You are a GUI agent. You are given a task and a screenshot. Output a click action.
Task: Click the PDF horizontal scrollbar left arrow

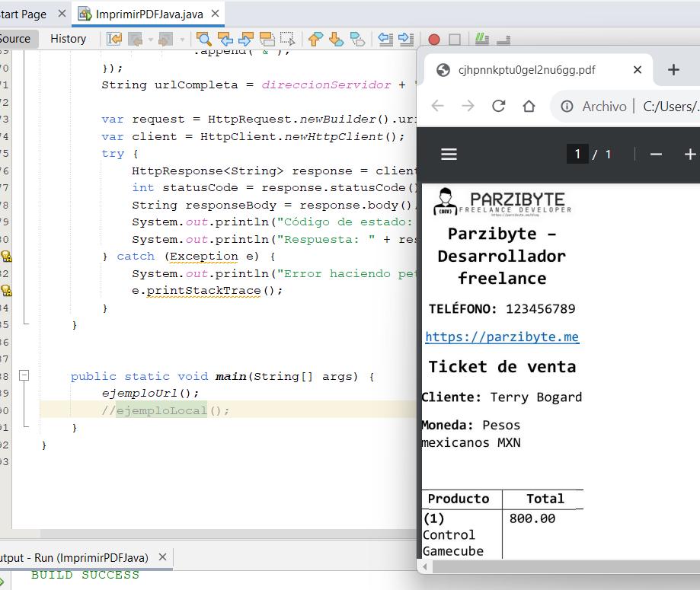425,567
